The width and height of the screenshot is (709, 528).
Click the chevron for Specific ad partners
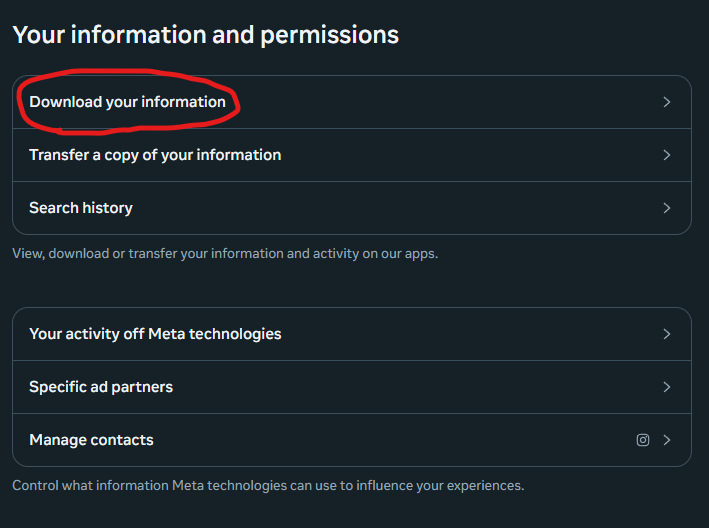667,387
